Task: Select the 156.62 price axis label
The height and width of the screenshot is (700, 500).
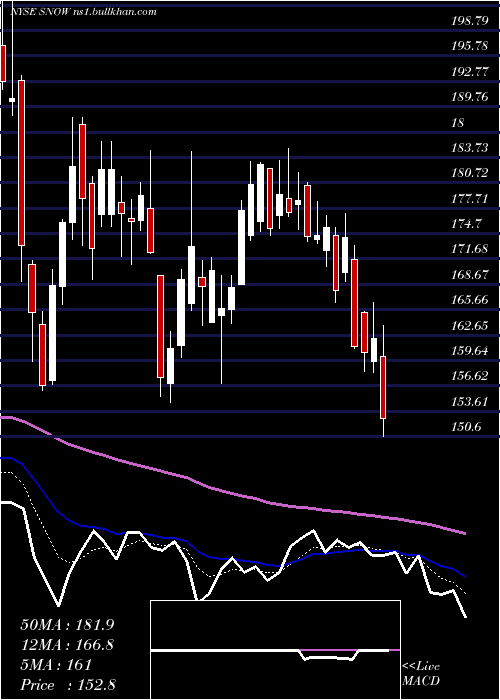Action: point(470,376)
